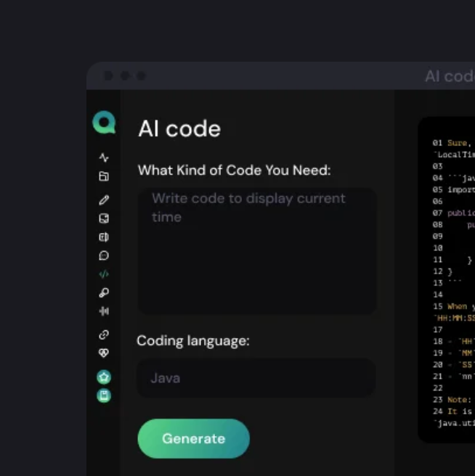Click the generated code output panel
Viewport: 475px width, 476px height.
coord(447,279)
